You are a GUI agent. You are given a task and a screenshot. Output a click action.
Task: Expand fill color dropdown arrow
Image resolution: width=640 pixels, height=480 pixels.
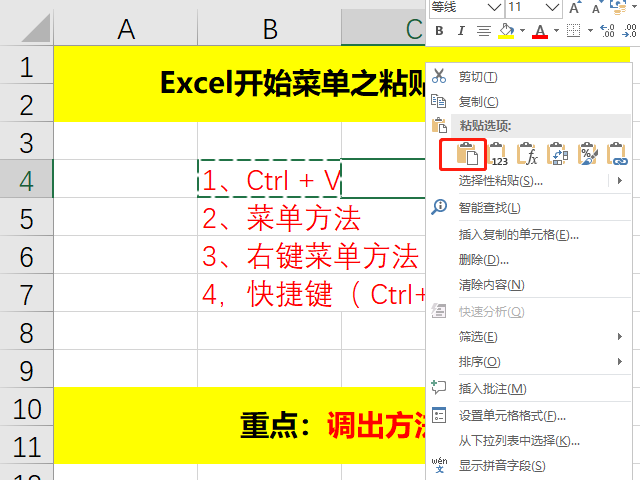pyautogui.click(x=522, y=31)
